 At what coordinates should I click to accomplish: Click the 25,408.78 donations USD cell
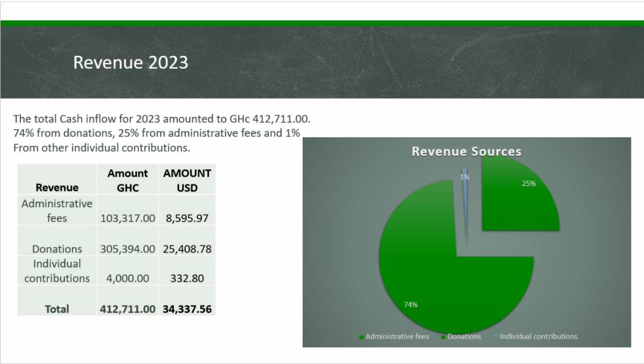click(x=187, y=249)
